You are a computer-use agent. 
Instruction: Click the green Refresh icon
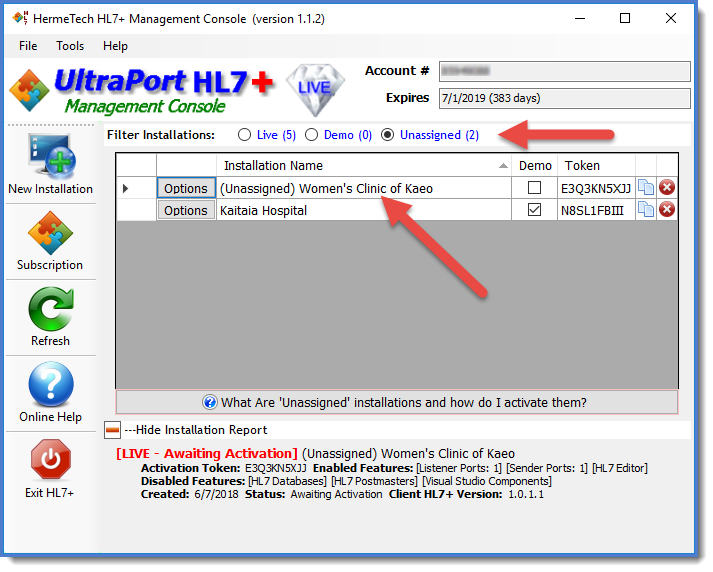(51, 309)
